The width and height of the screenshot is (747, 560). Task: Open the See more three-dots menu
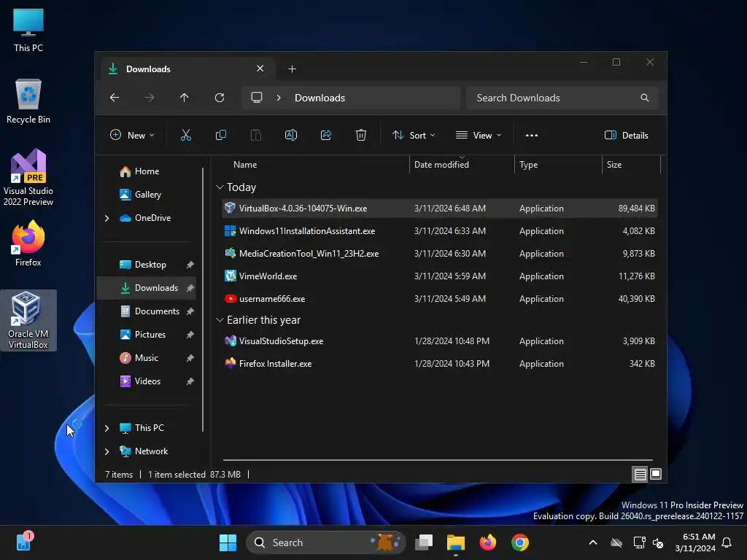531,135
